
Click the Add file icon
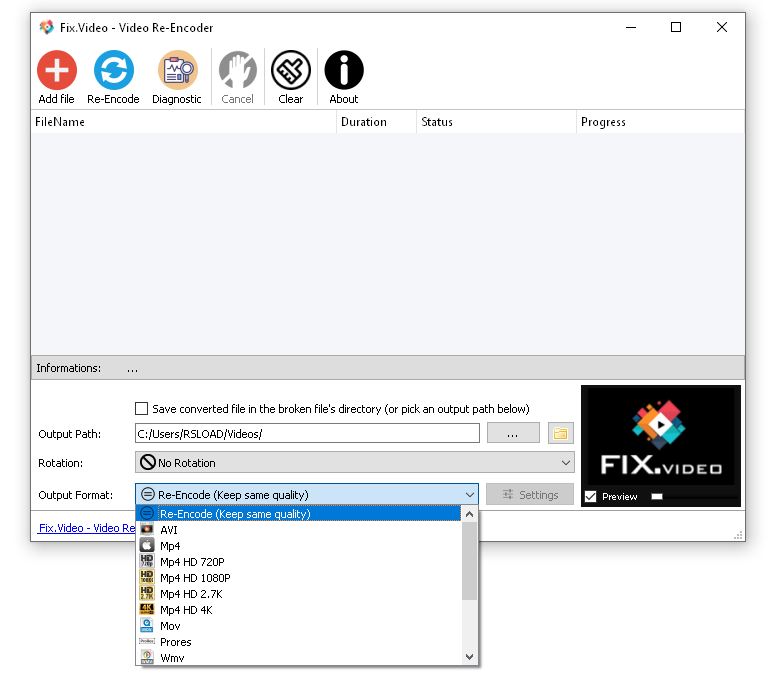57,70
